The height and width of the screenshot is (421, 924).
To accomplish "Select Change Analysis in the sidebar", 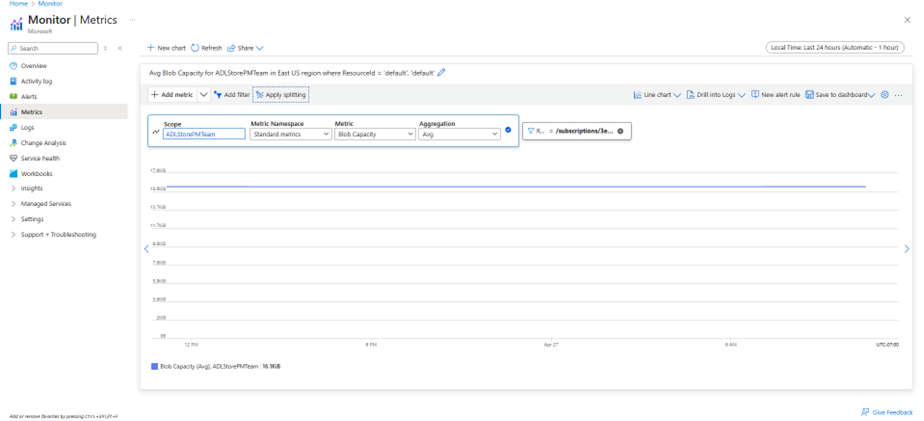I will click(44, 143).
